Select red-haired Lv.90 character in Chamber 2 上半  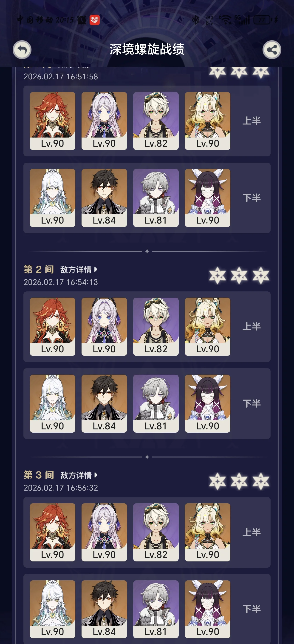(52, 327)
